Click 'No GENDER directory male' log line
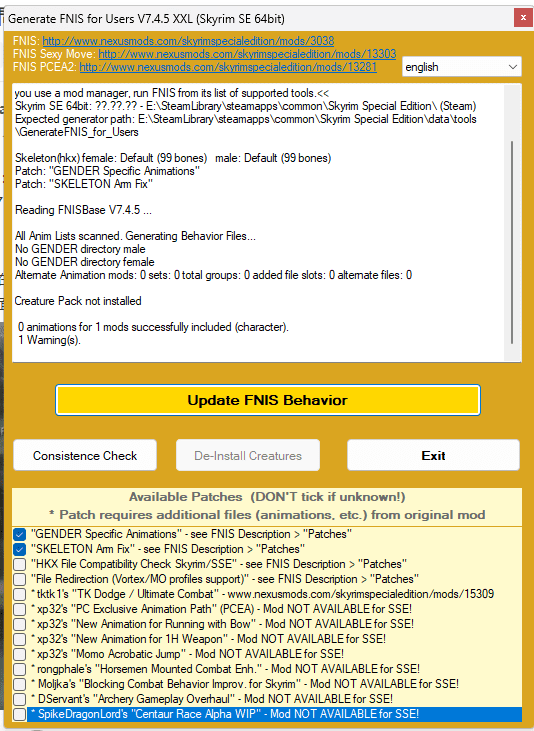This screenshot has width=534, height=731. (x=80, y=249)
